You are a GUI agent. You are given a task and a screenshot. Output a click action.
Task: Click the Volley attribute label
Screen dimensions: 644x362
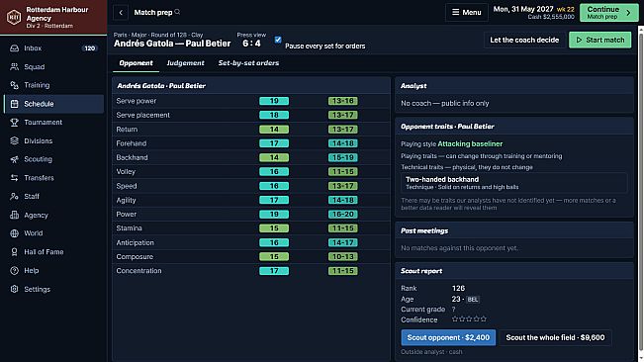(x=126, y=171)
